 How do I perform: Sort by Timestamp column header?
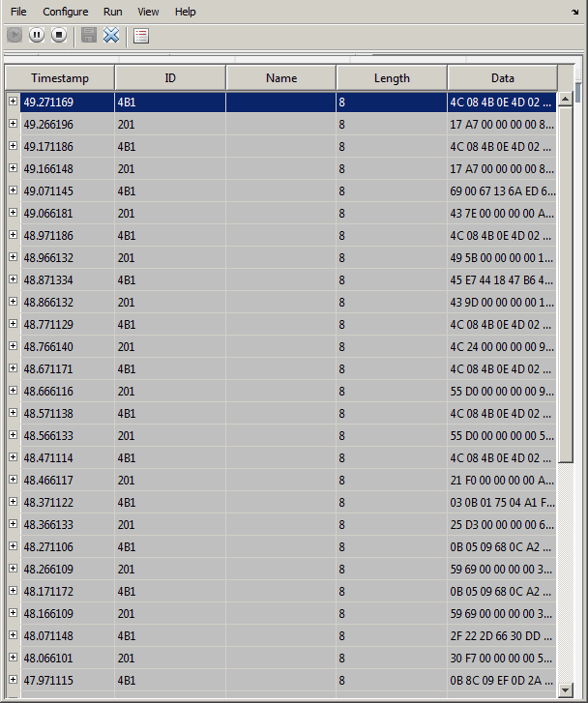point(60,78)
